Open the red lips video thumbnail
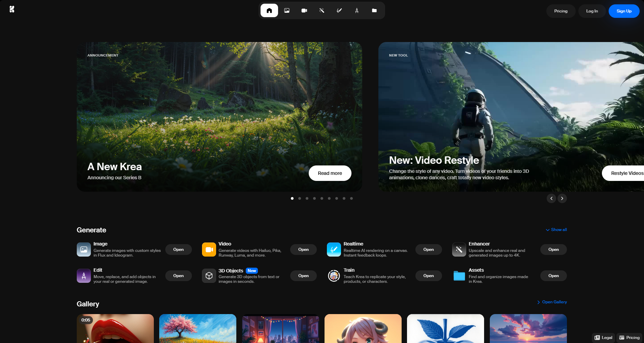The width and height of the screenshot is (644, 343). [115, 329]
